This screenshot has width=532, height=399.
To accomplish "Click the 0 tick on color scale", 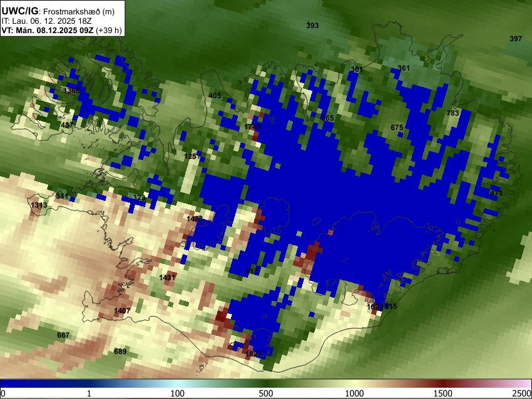I will tap(3, 393).
